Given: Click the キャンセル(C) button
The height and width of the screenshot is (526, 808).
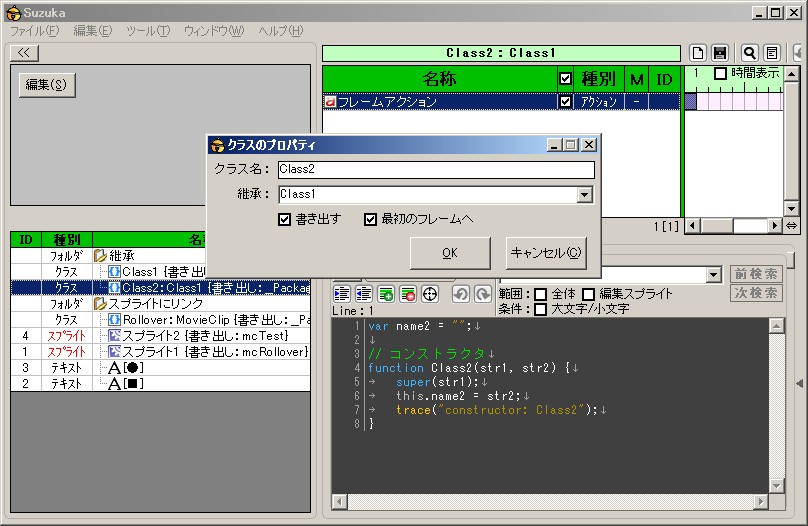Looking at the screenshot, I should 546,253.
